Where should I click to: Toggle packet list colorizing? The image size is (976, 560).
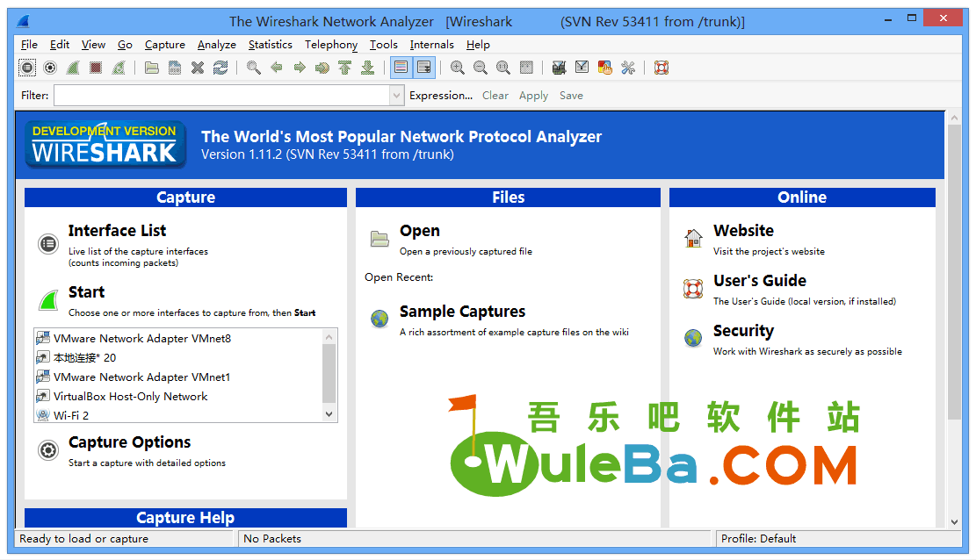[x=401, y=68]
